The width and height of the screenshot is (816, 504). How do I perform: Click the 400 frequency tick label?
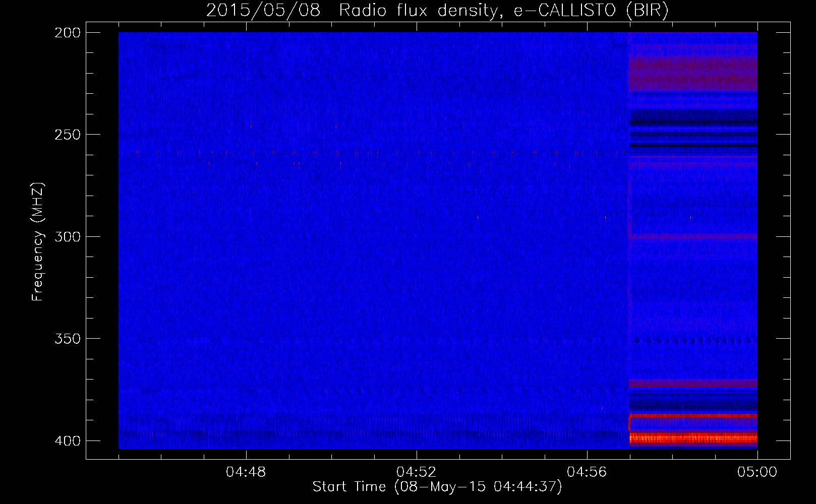coord(68,441)
